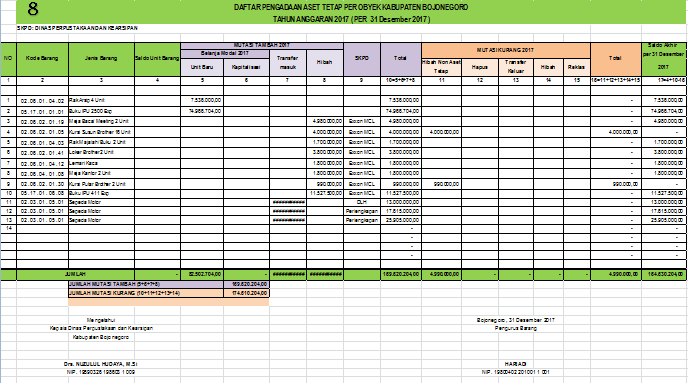
Task: Select the 'Transfer masuk' header cell
Action: coord(288,63)
